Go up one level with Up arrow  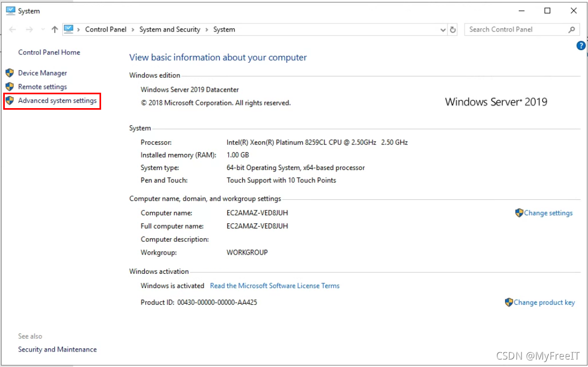[x=55, y=30]
